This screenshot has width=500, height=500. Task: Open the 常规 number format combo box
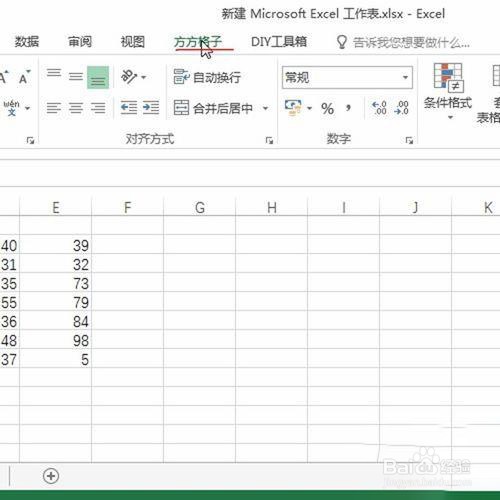[x=347, y=77]
